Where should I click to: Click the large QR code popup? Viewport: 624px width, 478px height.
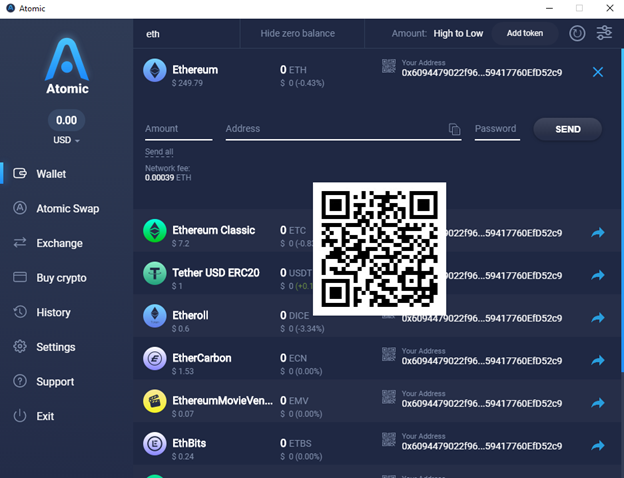(379, 249)
